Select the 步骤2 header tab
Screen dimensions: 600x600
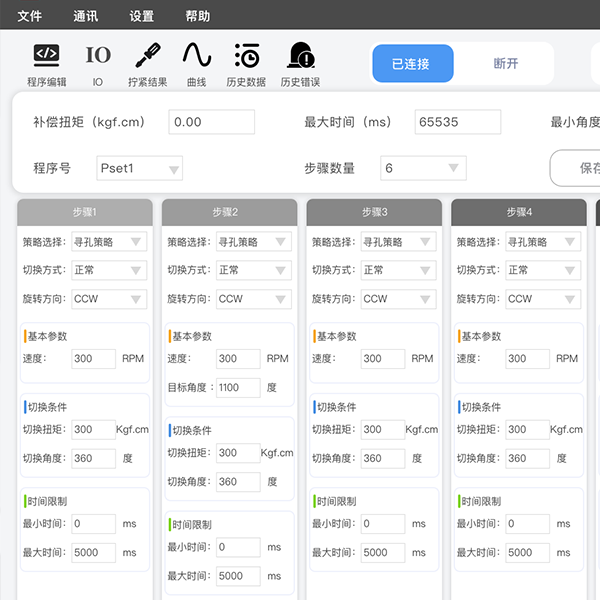click(x=229, y=212)
